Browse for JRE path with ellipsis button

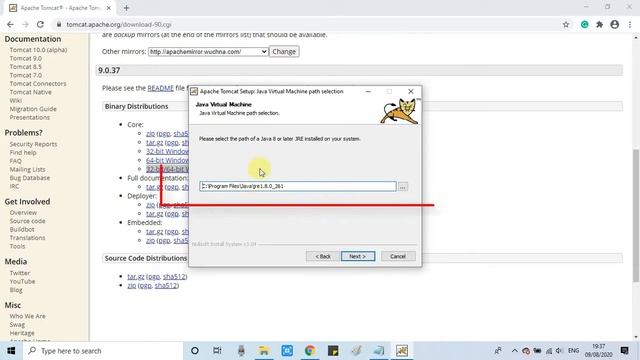[x=403, y=187]
